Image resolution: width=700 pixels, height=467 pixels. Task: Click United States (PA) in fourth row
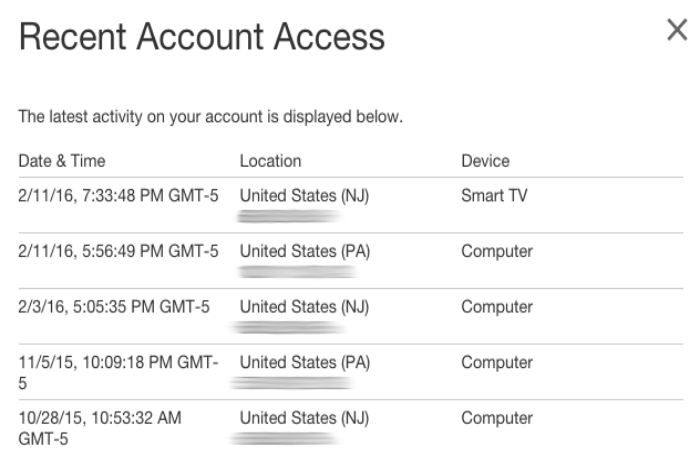(x=305, y=362)
